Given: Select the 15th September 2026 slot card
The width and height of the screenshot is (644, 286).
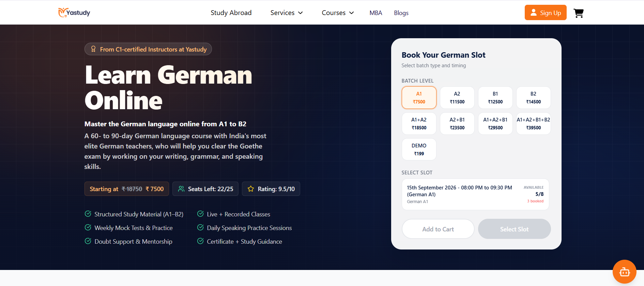Looking at the screenshot, I should pyautogui.click(x=475, y=194).
